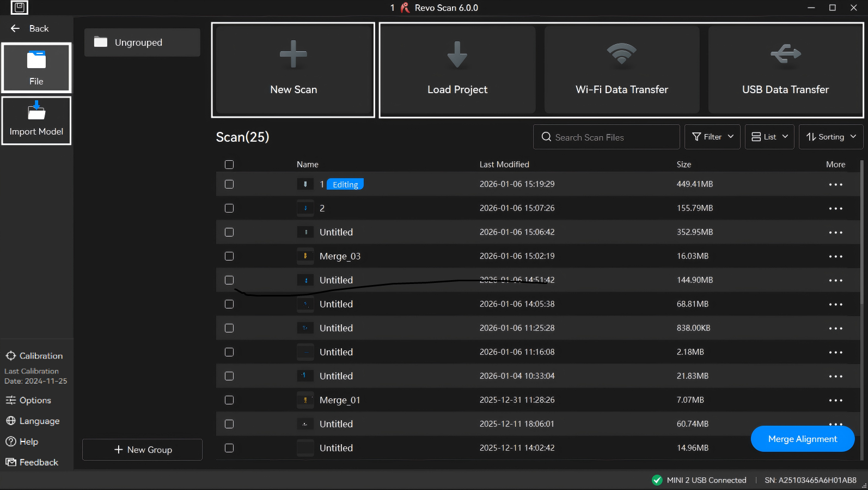Screen dimensions: 868x490
Task: Open the Options settings
Action: (x=29, y=401)
